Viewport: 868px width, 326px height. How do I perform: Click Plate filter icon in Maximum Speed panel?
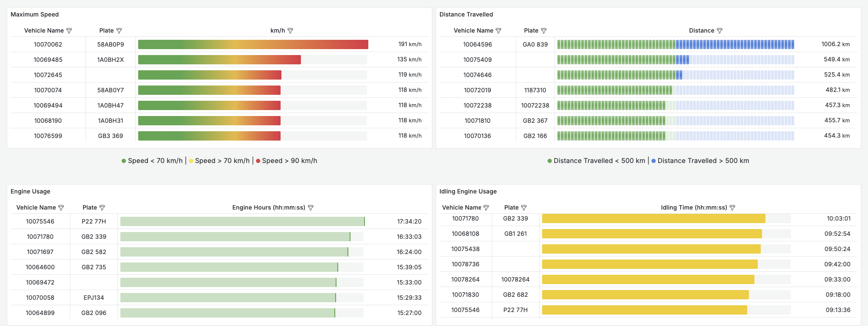point(119,31)
